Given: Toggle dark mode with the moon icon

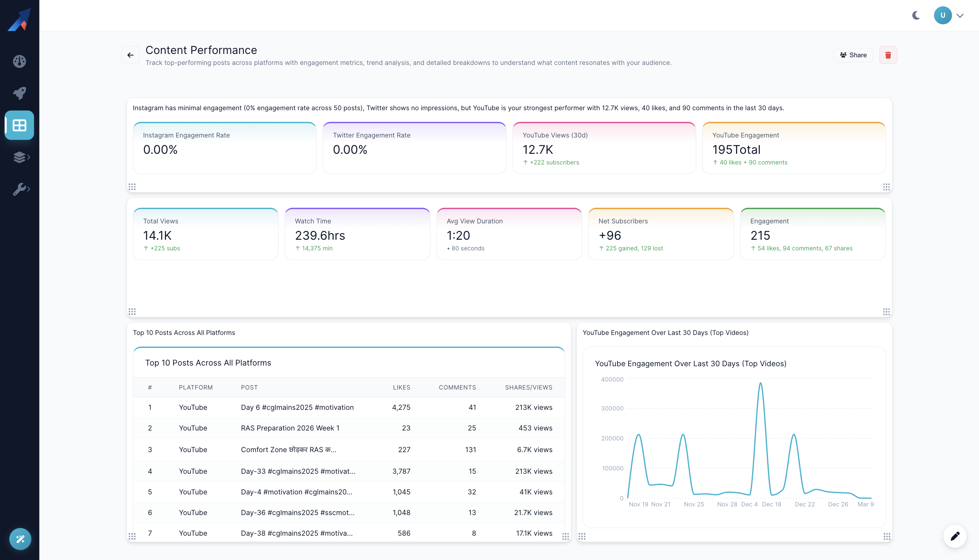Looking at the screenshot, I should pyautogui.click(x=916, y=15).
